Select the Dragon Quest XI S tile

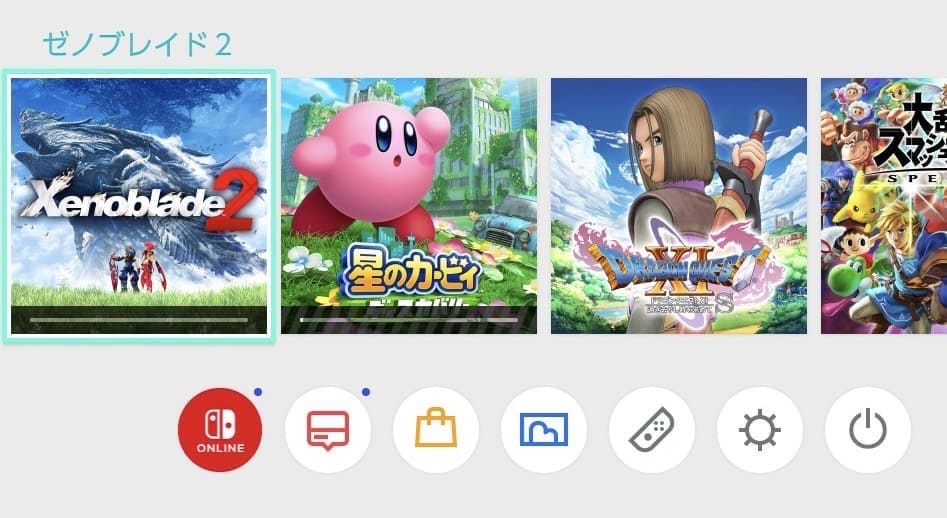[679, 206]
